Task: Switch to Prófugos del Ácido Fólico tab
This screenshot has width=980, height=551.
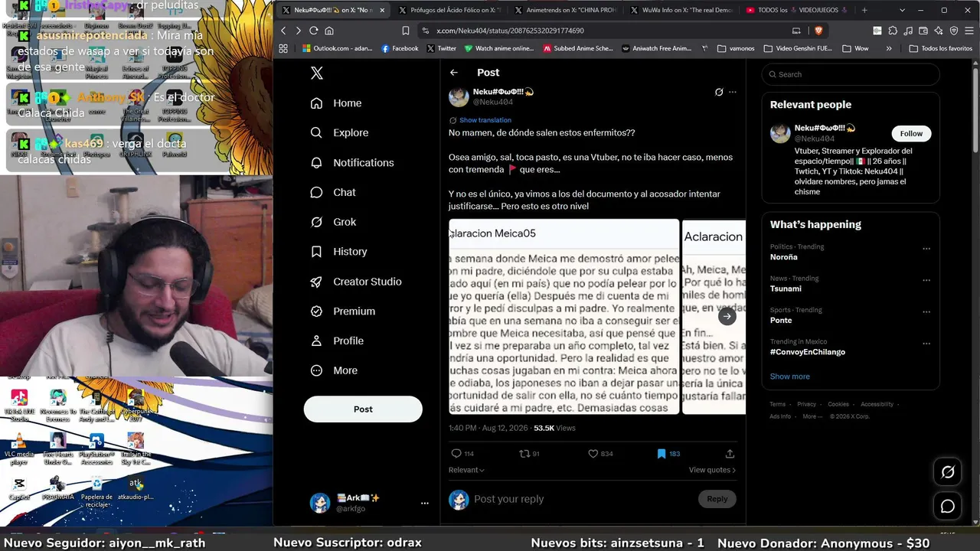Action: point(448,10)
